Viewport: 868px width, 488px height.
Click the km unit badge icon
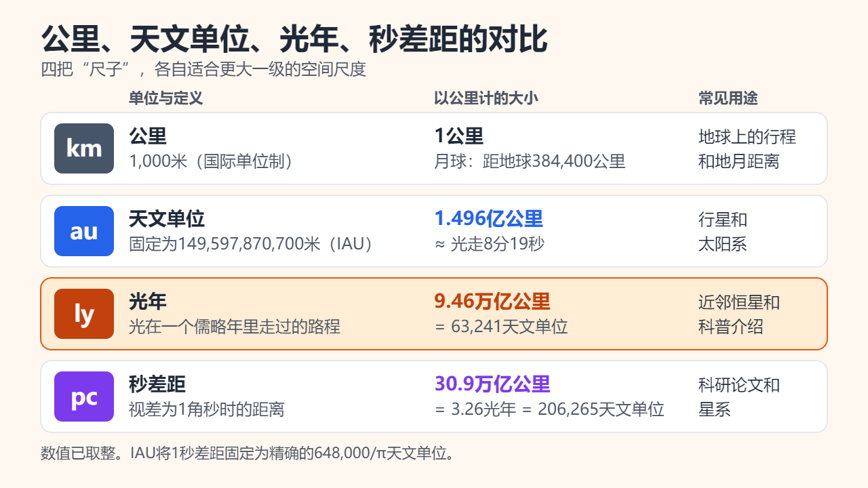coord(84,148)
